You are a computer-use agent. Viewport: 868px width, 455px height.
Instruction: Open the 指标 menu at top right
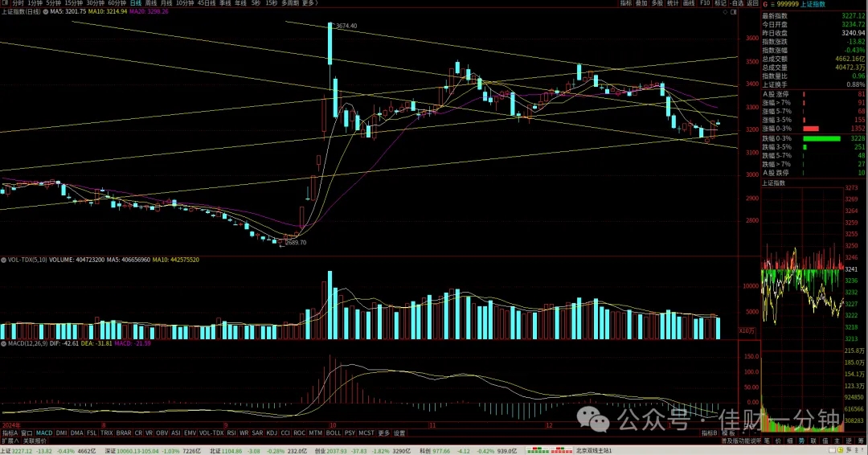pos(626,3)
